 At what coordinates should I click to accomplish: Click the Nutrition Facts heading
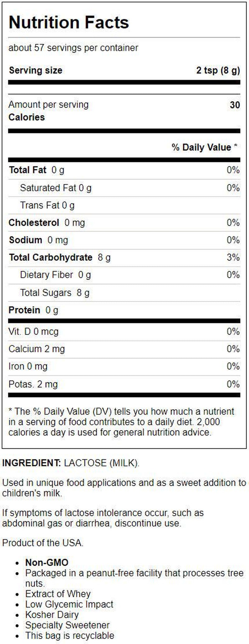[69, 22]
